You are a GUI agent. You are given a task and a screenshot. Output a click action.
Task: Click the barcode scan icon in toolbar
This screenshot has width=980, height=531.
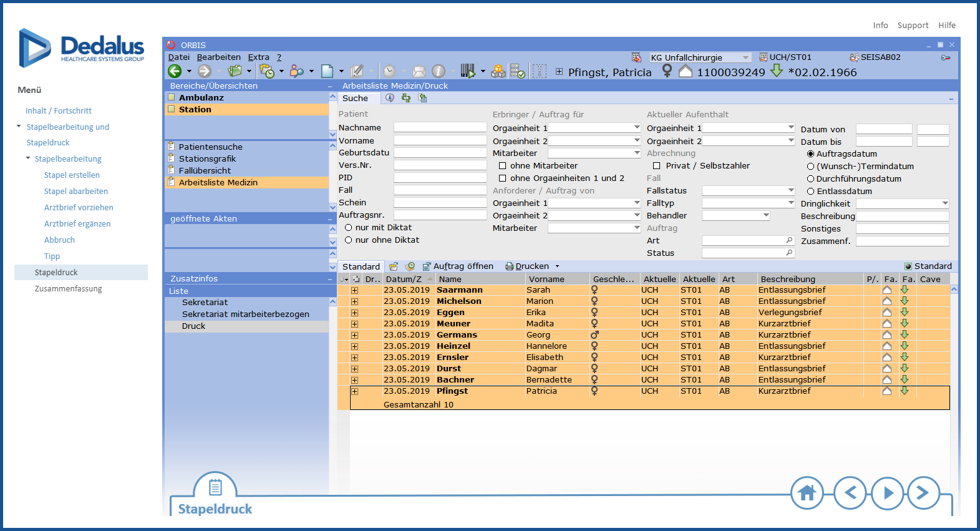click(x=467, y=72)
